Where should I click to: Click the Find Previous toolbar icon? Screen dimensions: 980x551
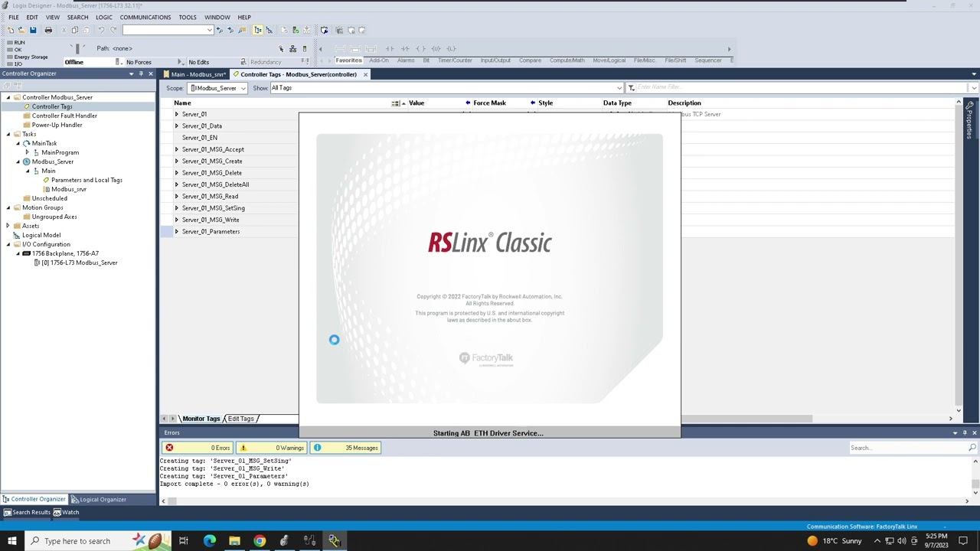click(x=220, y=30)
